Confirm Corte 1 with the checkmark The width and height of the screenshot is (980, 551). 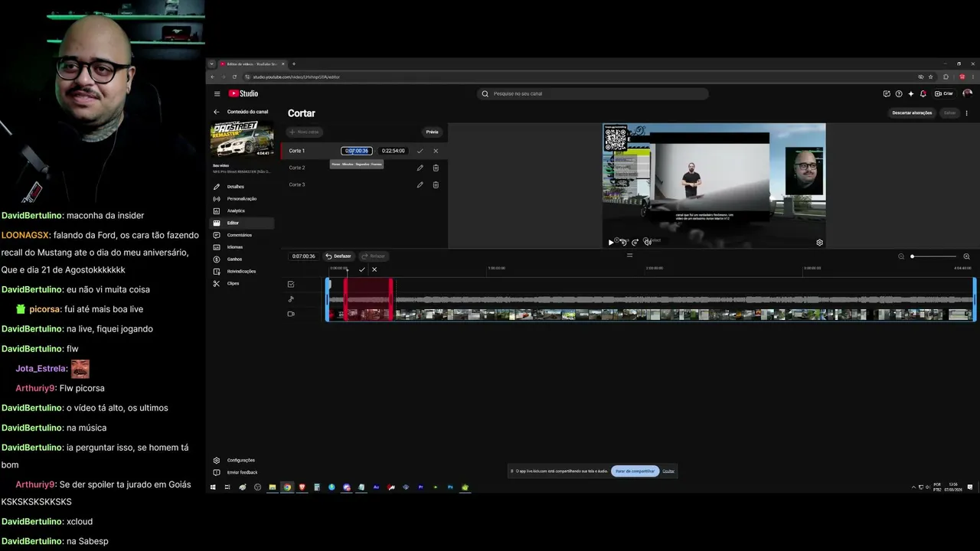tap(420, 151)
